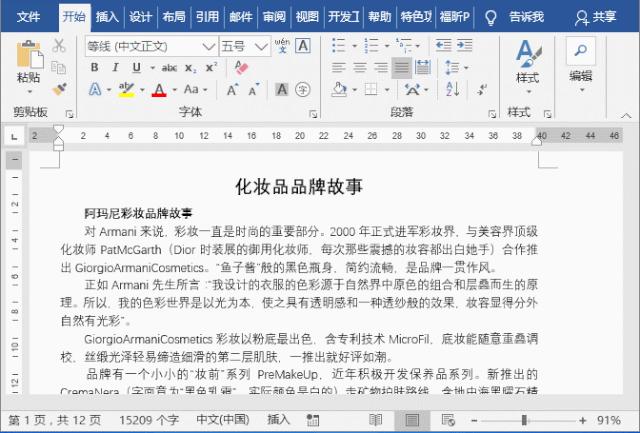Apply numbered list
Viewport: 640px width, 433px height.
point(371,45)
